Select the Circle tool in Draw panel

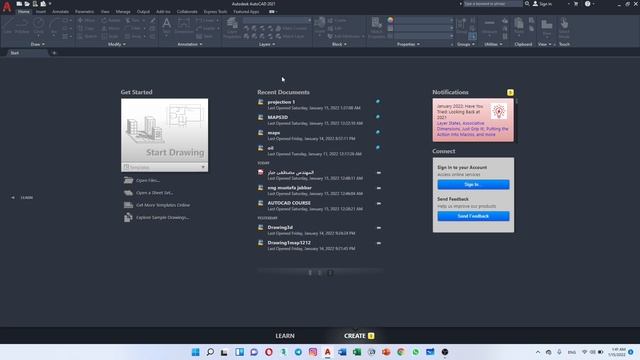pos(39,26)
